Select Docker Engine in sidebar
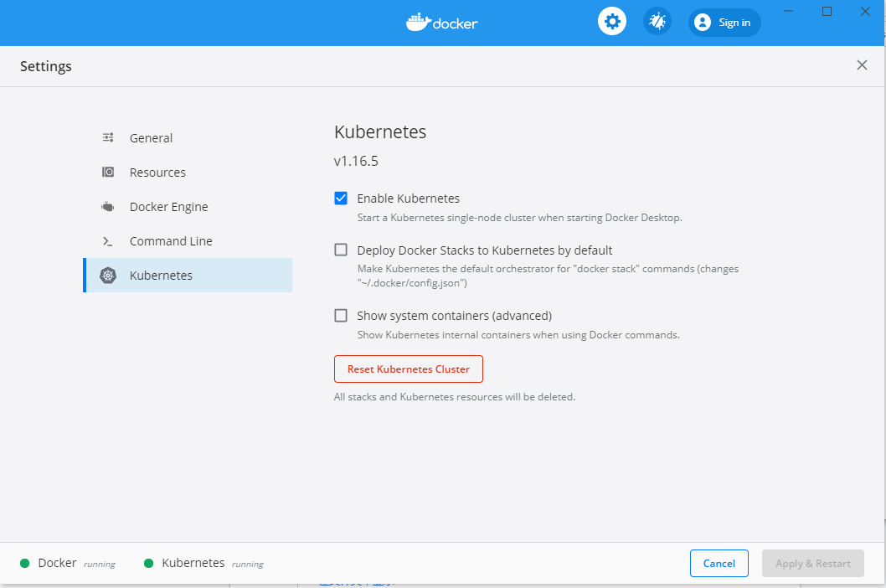The width and height of the screenshot is (886, 588). point(168,207)
